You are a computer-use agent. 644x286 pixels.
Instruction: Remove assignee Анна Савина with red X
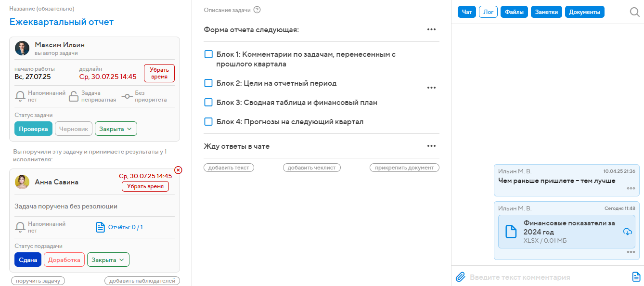click(178, 169)
